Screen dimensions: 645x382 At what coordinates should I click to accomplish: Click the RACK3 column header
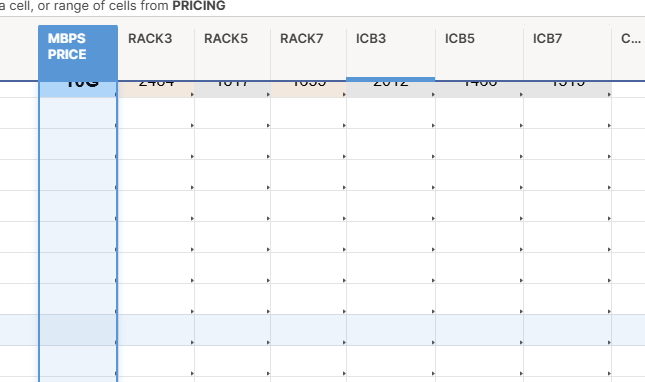pos(156,53)
